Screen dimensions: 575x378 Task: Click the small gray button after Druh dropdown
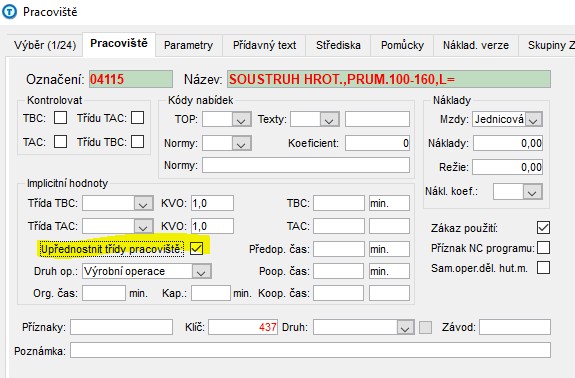(425, 327)
